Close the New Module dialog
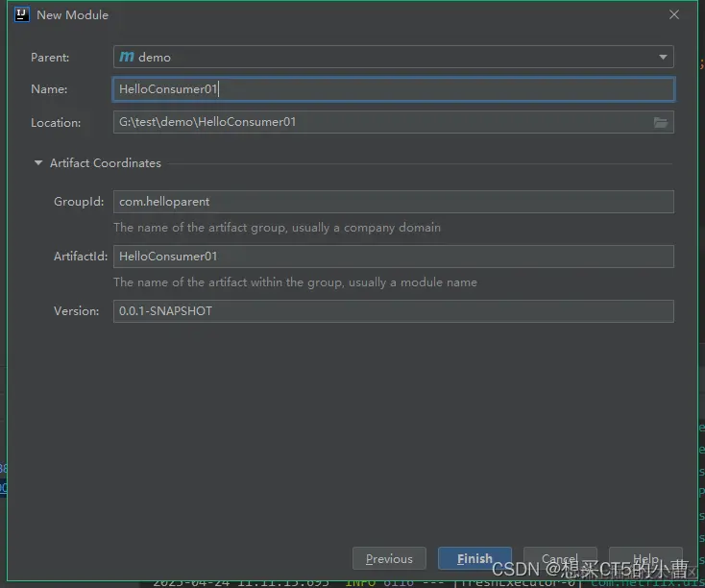The image size is (705, 588). 673,14
